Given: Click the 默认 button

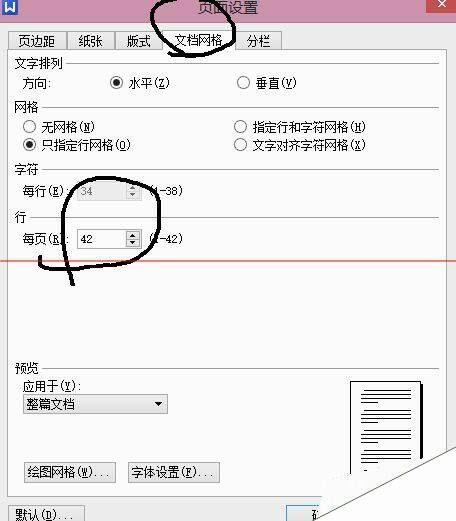Looking at the screenshot, I should point(46,514).
